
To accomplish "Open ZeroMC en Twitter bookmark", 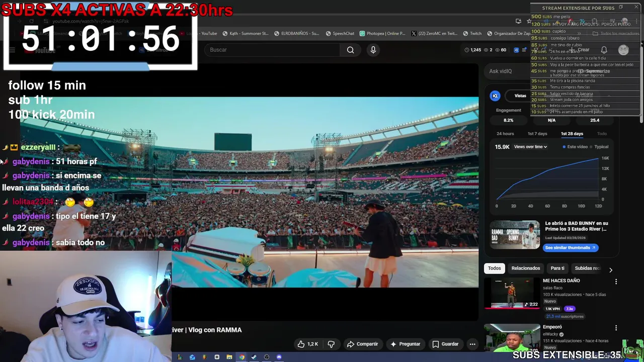I will click(434, 34).
